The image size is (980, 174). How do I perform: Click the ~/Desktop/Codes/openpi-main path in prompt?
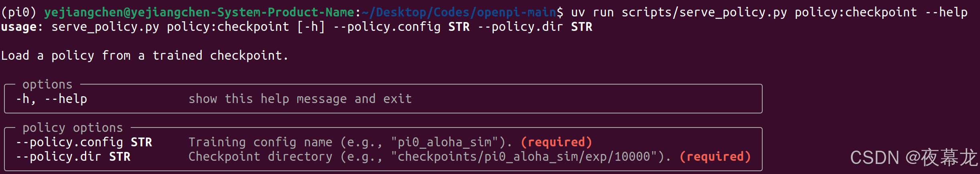click(x=459, y=12)
